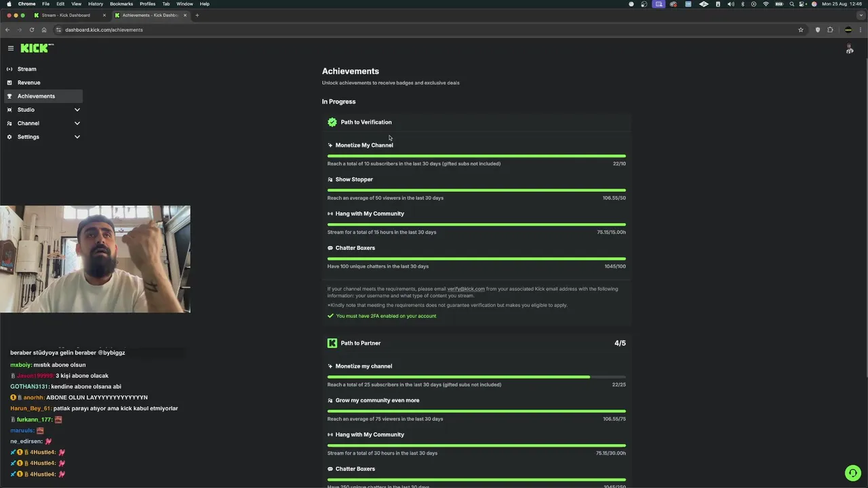Viewport: 868px width, 488px height.
Task: Click the Studio icon in sidebar
Action: pos(9,110)
